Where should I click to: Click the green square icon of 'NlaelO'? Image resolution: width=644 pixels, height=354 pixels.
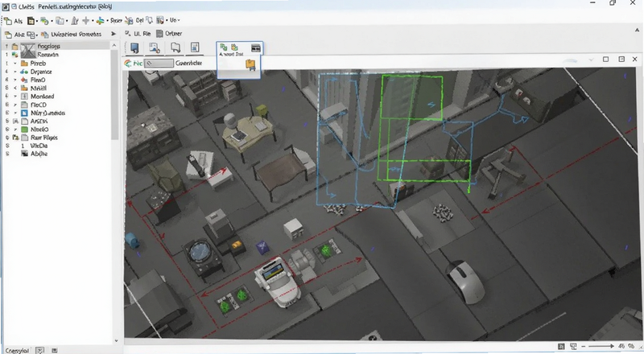point(24,130)
